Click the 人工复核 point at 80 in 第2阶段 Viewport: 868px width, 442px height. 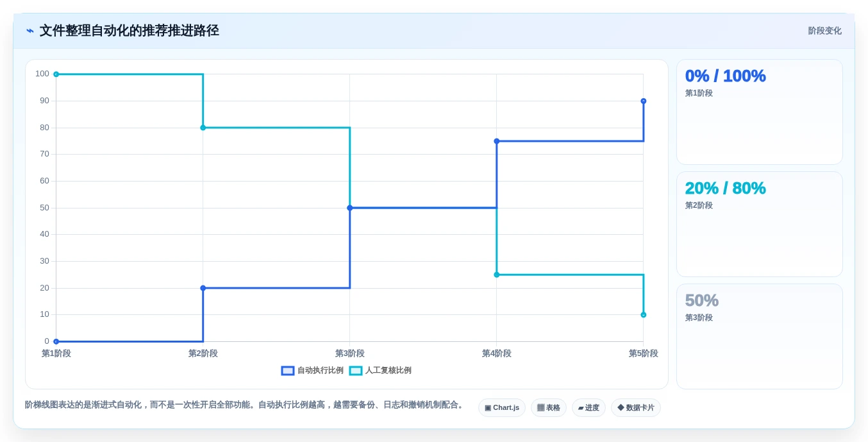tap(203, 128)
